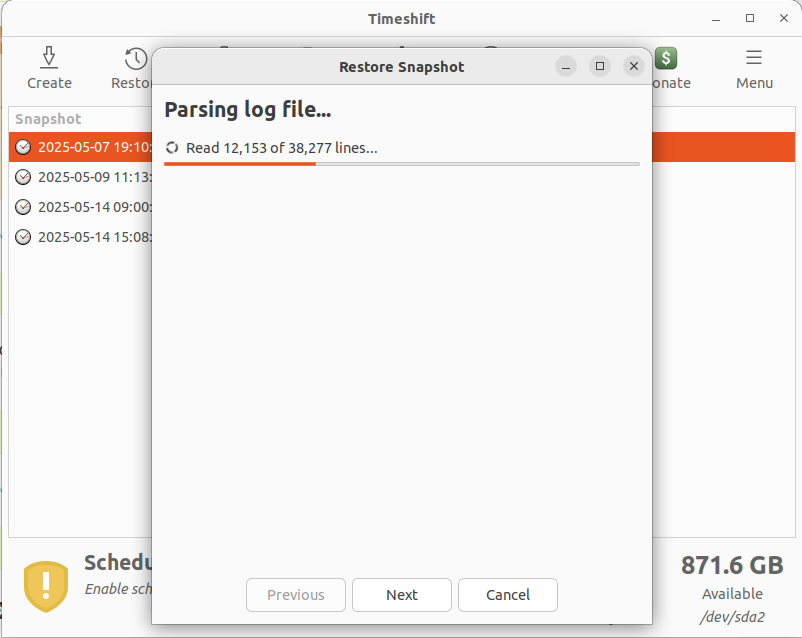Close the Restore Snapshot dialog window
This screenshot has width=802, height=638.
(x=633, y=66)
